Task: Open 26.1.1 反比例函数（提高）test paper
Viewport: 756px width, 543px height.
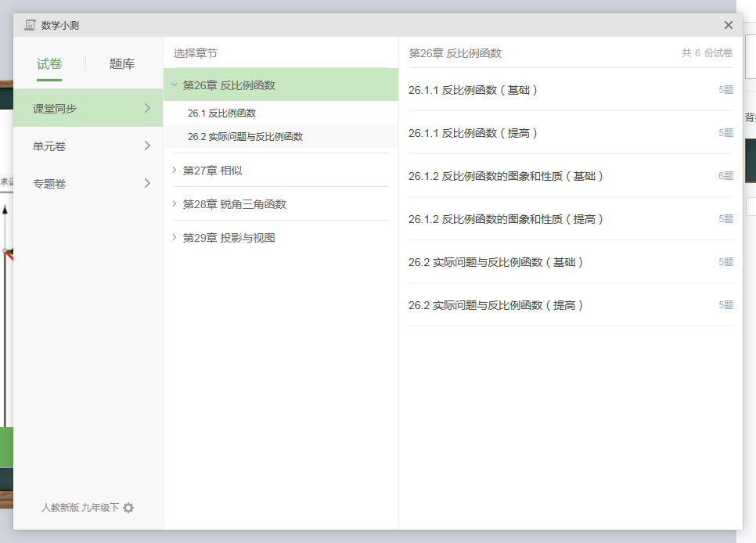Action: coord(473,133)
